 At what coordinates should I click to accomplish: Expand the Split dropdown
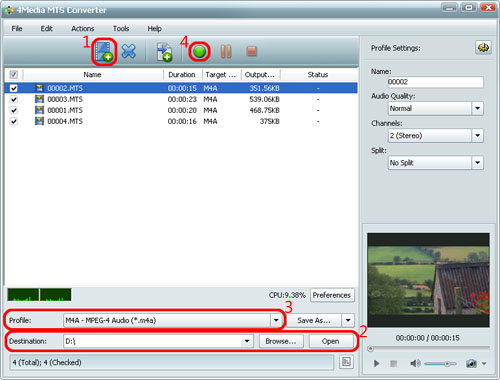tap(477, 163)
